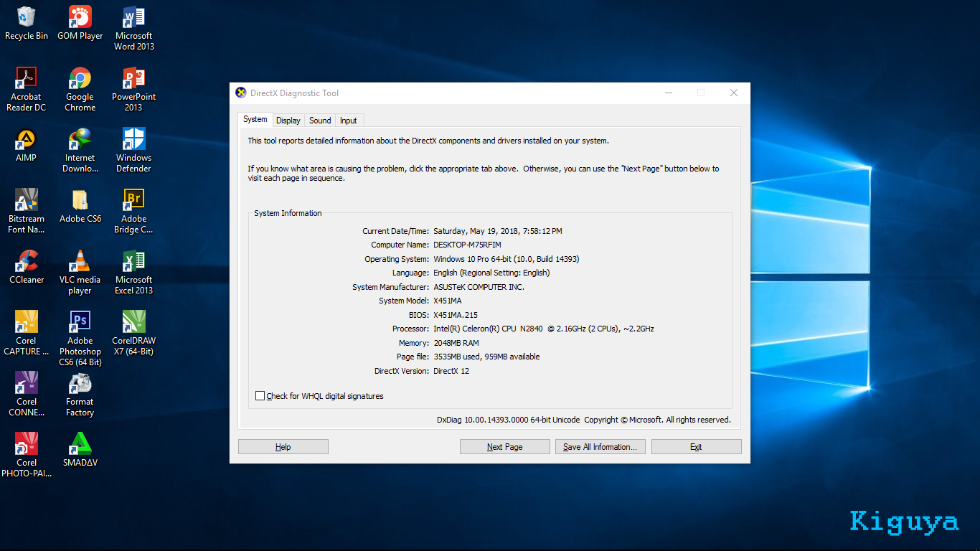Click the Help button

(x=283, y=447)
